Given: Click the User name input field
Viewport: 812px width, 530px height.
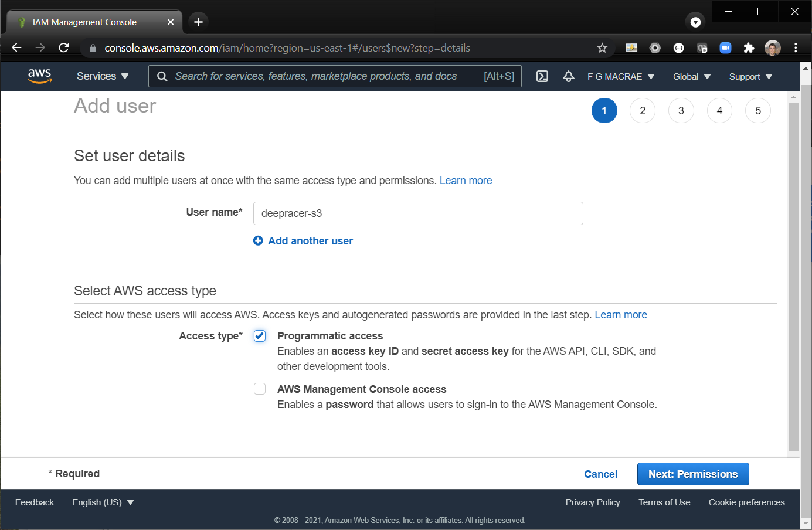Looking at the screenshot, I should (418, 213).
